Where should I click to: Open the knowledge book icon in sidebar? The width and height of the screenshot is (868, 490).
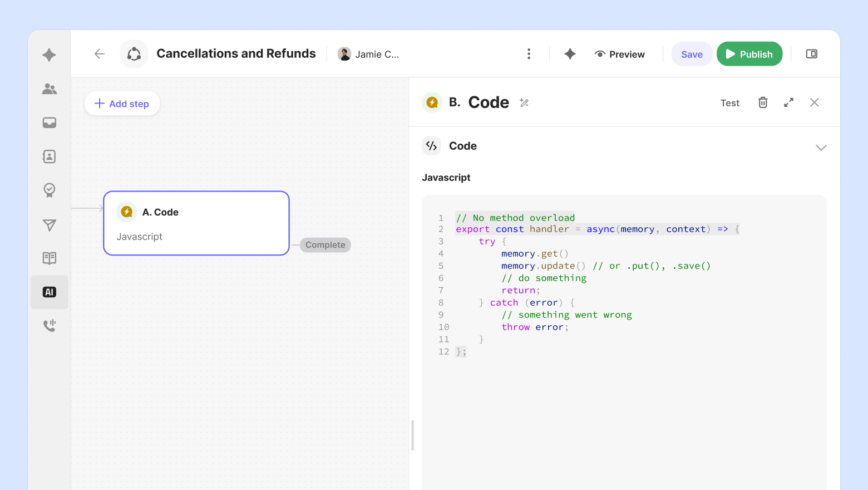click(50, 258)
